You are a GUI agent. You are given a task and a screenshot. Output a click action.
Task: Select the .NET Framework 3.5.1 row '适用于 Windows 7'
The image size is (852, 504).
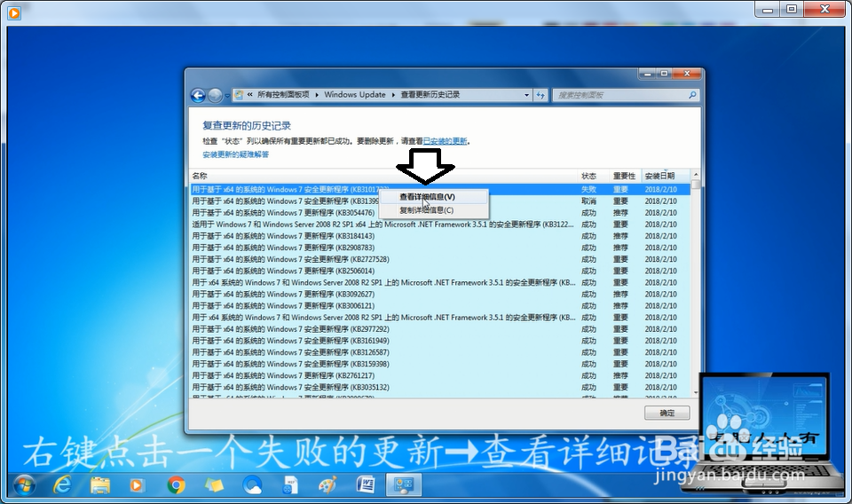440,224
